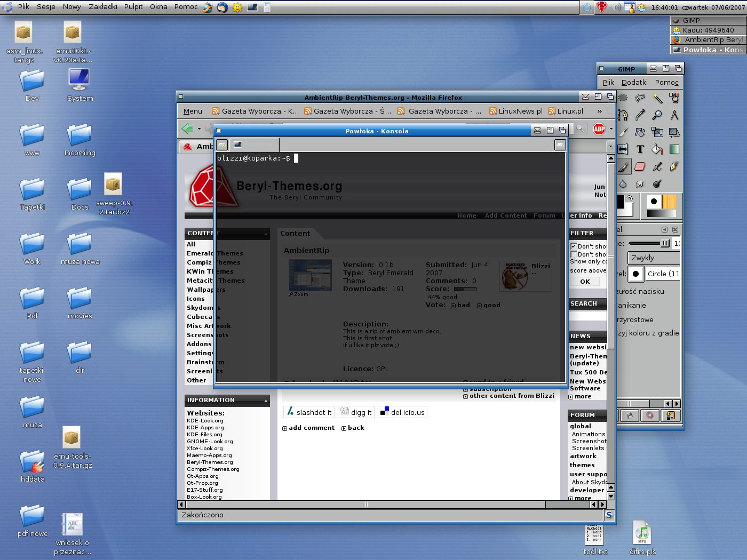Pick the Color Picker eyedropper tool

(x=640, y=115)
